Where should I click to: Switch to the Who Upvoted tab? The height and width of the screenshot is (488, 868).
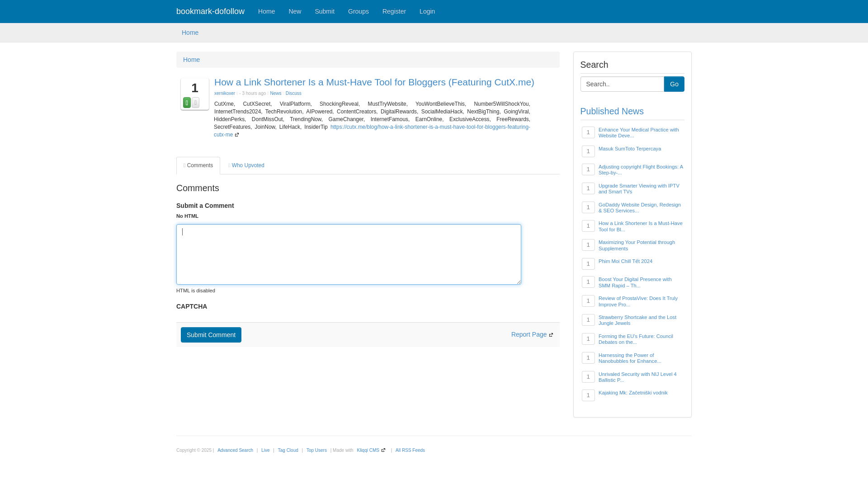[246, 165]
